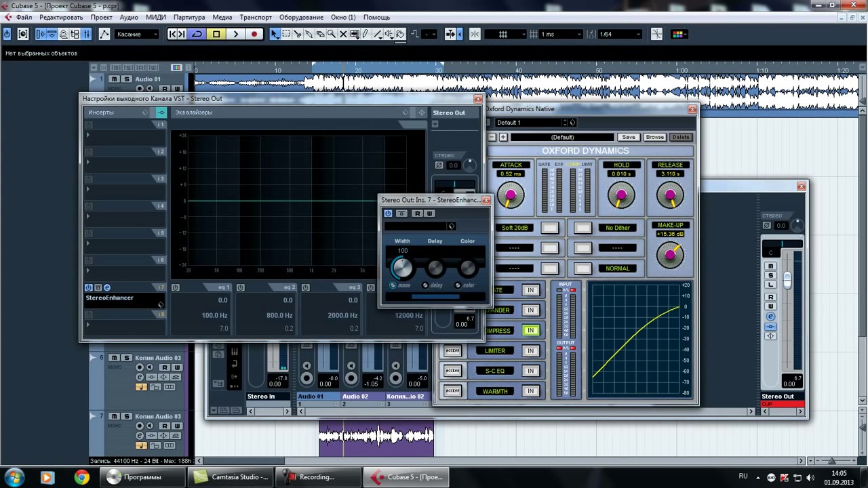
Task: Select the Mute X tool
Action: pos(343,34)
